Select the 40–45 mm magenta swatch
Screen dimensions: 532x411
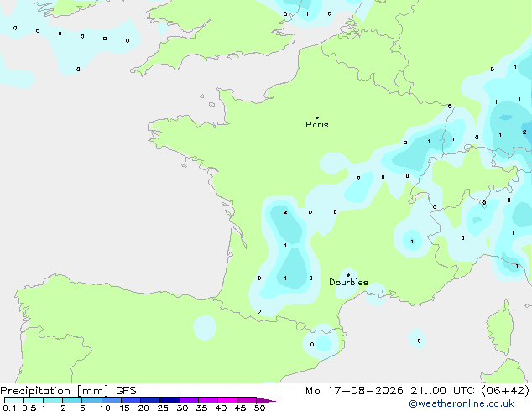click(227, 400)
